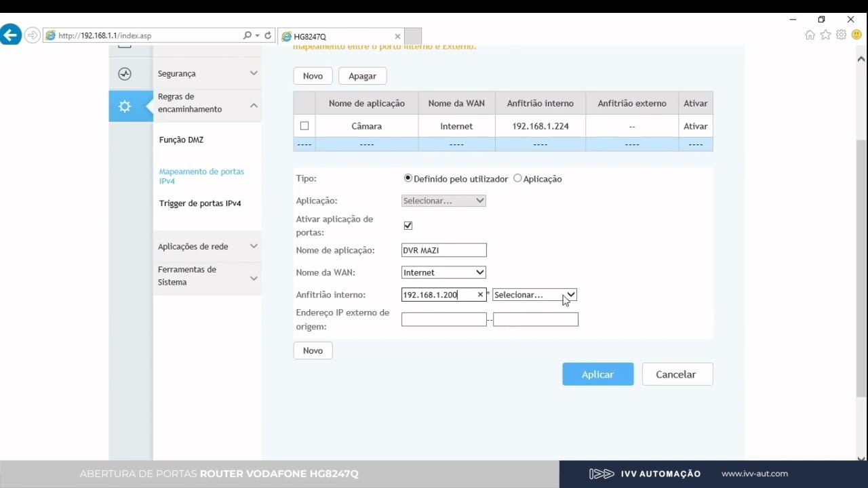Click the Apagar button
The height and width of the screenshot is (488, 868).
(x=362, y=76)
